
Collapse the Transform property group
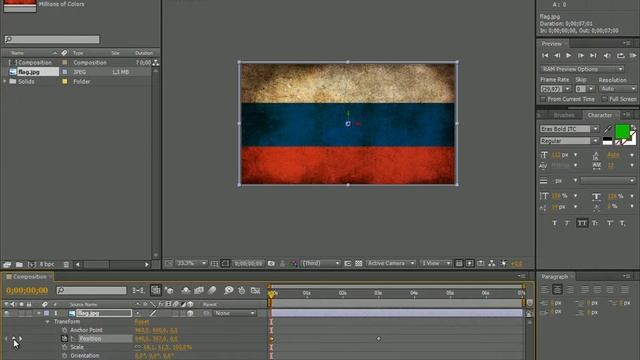coord(47,322)
